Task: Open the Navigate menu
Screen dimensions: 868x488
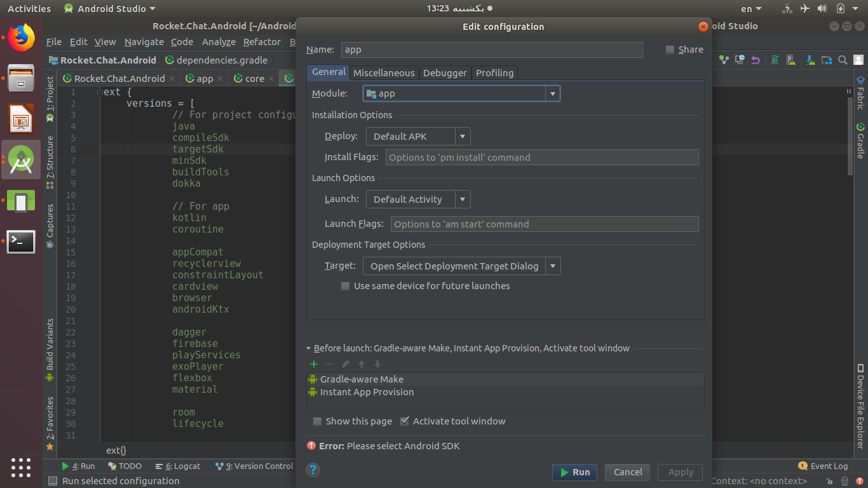Action: coord(144,42)
